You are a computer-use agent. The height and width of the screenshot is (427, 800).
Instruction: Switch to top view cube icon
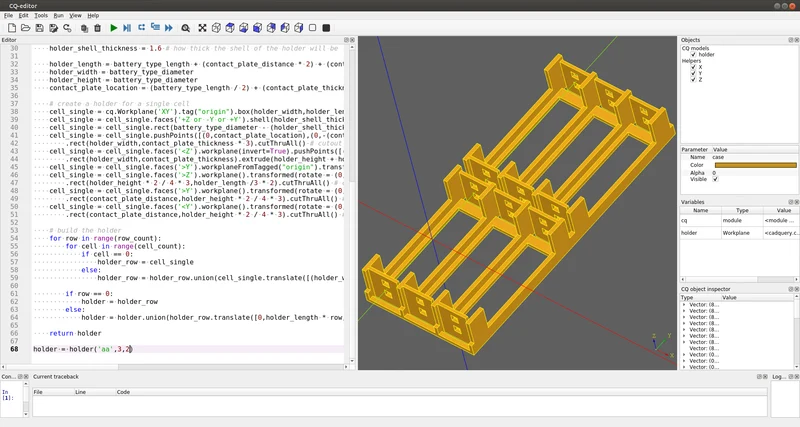pyautogui.click(x=230, y=28)
